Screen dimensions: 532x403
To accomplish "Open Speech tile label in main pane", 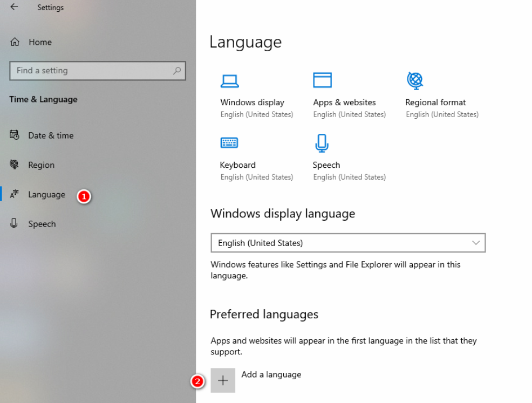I will pyautogui.click(x=326, y=165).
